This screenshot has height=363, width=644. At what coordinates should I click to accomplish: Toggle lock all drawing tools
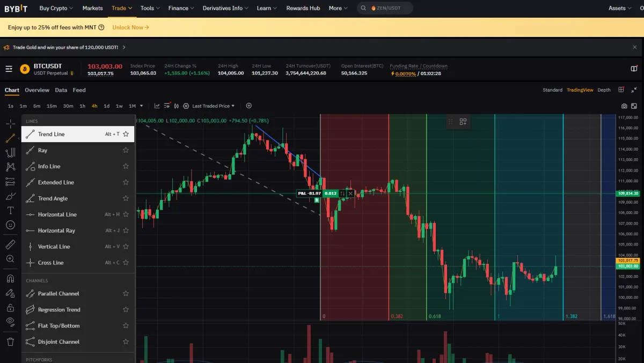click(10, 307)
